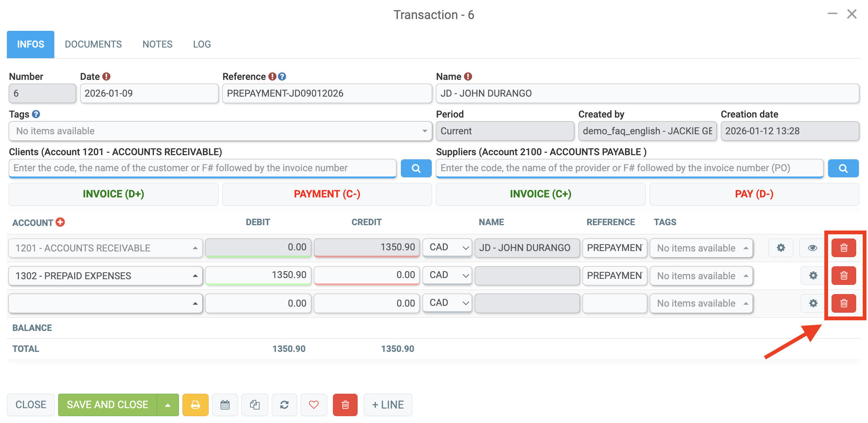
Task: Open the 1302 - PREPAID EXPENSES account dropdown
Action: click(105, 275)
